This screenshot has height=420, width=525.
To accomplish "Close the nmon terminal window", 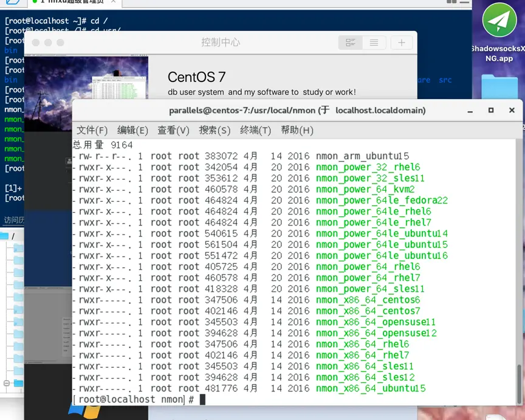I will 512,110.
